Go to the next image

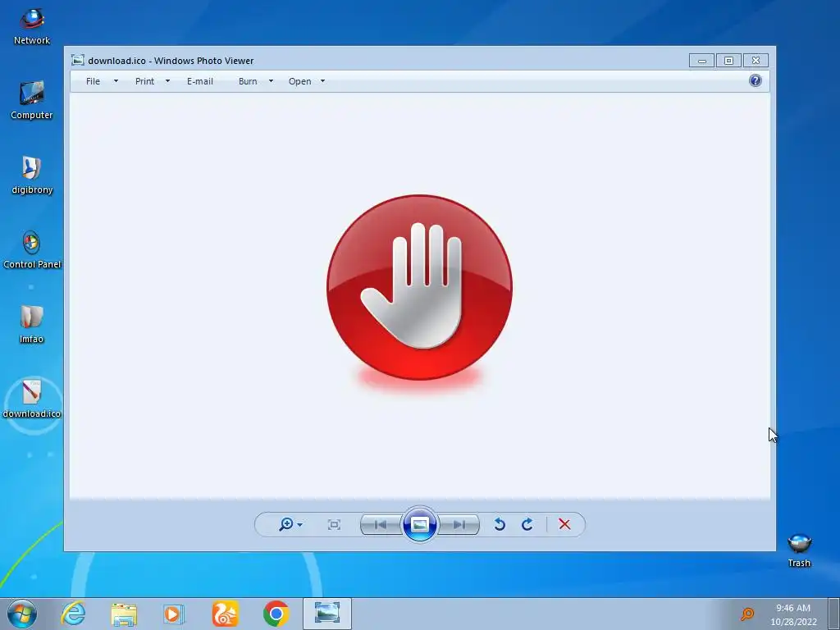pyautogui.click(x=459, y=524)
